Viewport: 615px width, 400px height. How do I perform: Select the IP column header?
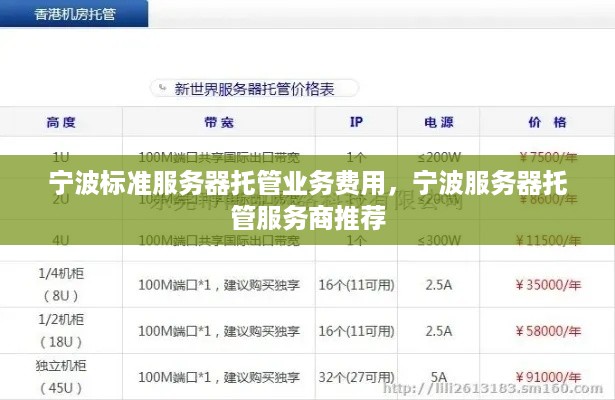[x=356, y=122]
